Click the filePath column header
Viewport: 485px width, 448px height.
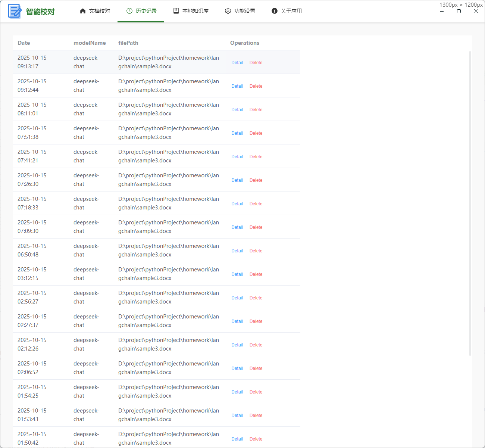(x=128, y=43)
